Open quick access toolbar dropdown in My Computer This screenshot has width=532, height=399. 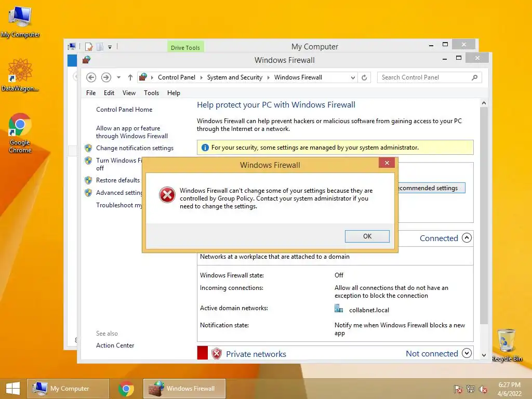point(110,47)
